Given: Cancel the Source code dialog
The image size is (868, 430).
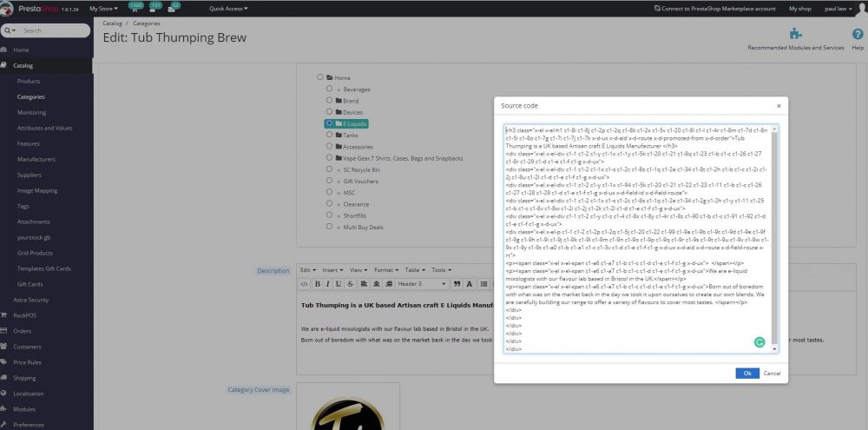Looking at the screenshot, I should 772,374.
